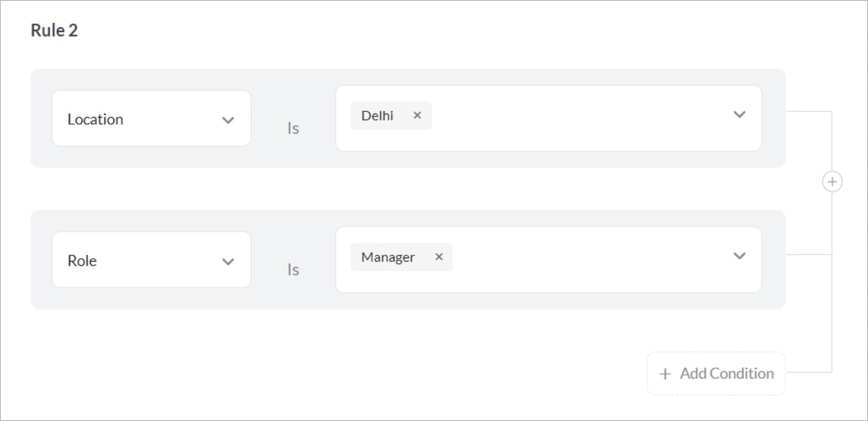
Task: Click the "Is" operator in the Location row
Action: [x=293, y=128]
